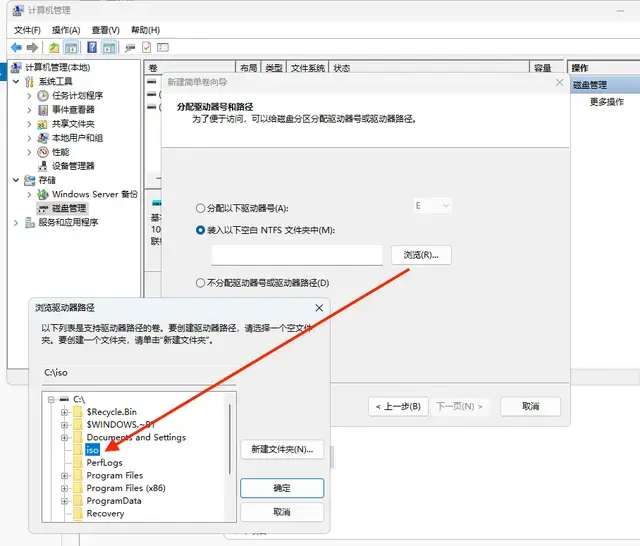Viewport: 640px width, 546px height.
Task: Click the Capacity (容量) column header
Action: (546, 68)
